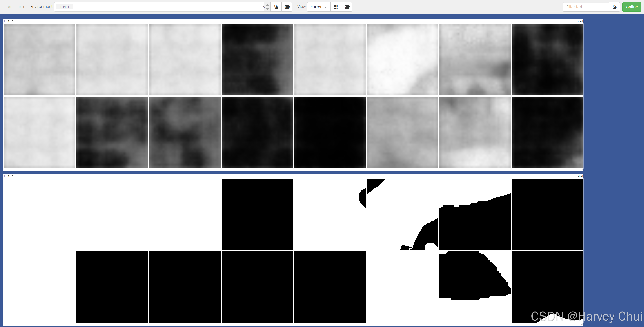Select the main environment tag
This screenshot has width=644, height=327.
pos(64,7)
